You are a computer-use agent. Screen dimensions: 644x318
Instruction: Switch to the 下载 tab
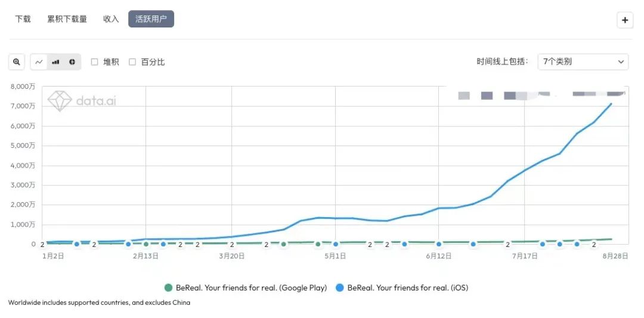coord(23,19)
